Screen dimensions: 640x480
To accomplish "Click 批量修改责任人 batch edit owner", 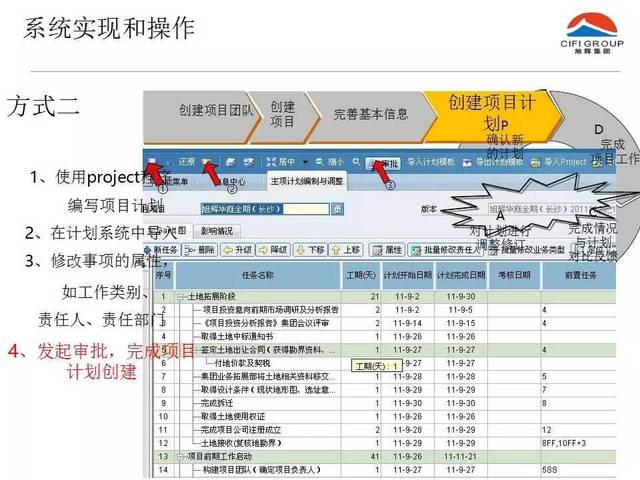I will (446, 250).
